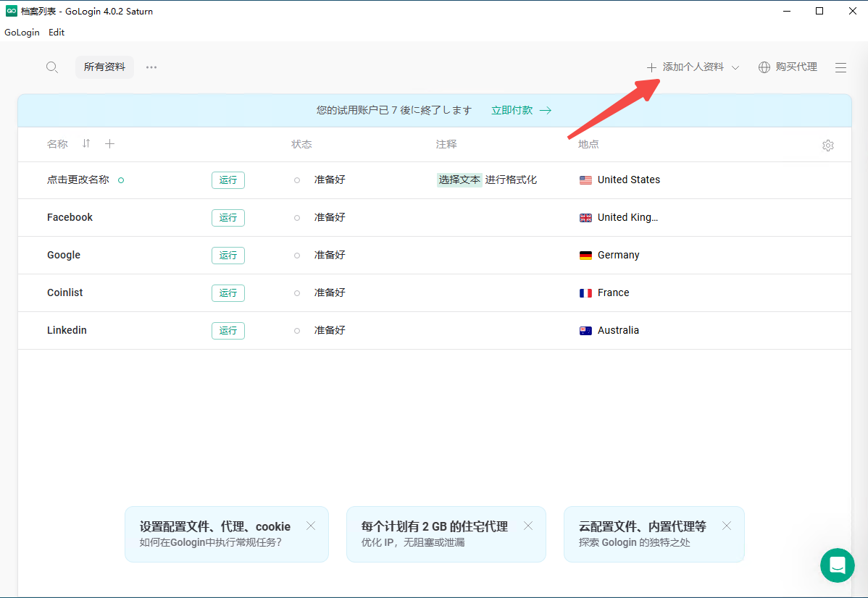Click the search magnifier icon
Image resolution: width=868 pixels, height=598 pixels.
click(52, 67)
